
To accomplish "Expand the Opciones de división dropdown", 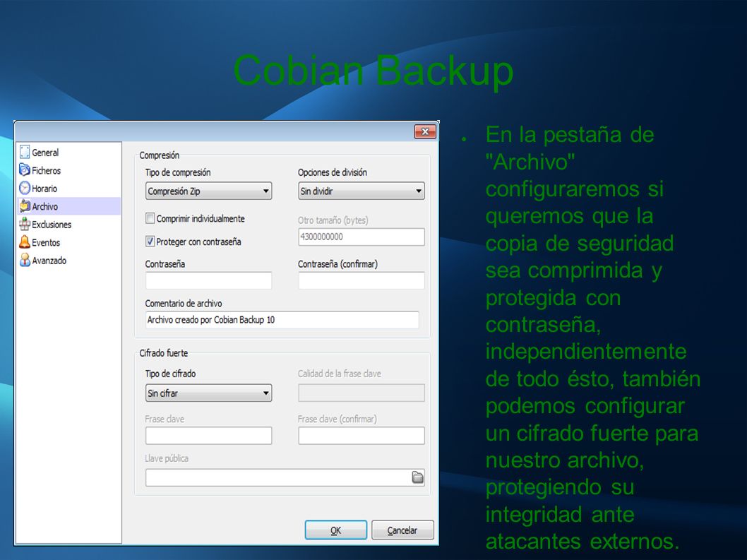I will point(361,191).
